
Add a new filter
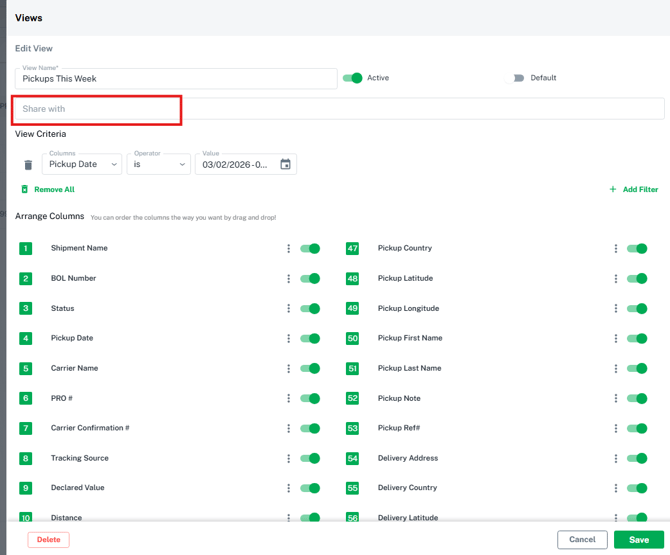tap(634, 189)
